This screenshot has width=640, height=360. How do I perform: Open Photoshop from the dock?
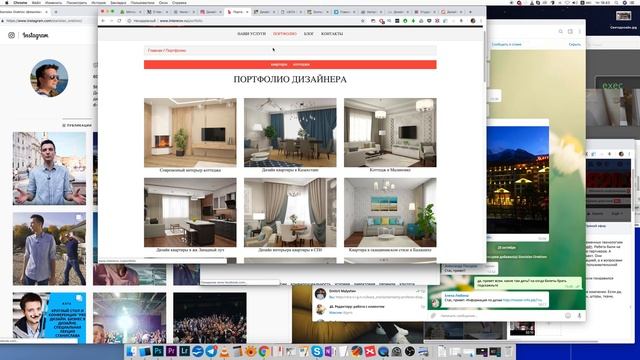(158, 351)
